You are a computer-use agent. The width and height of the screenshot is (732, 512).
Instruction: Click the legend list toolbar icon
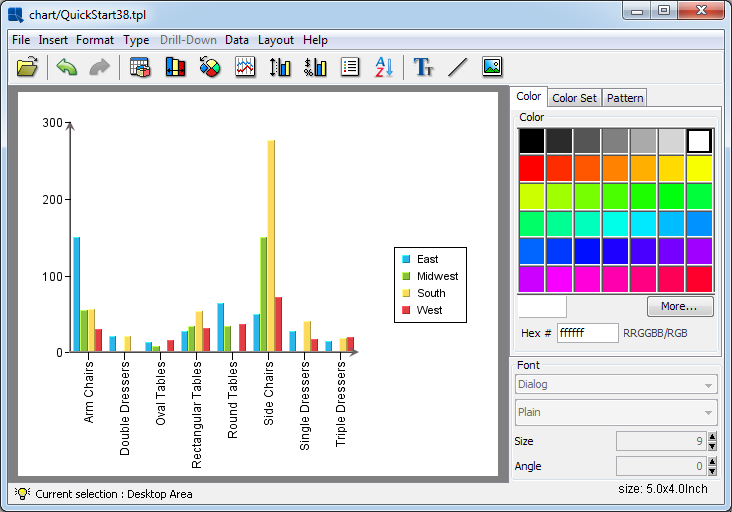(350, 67)
